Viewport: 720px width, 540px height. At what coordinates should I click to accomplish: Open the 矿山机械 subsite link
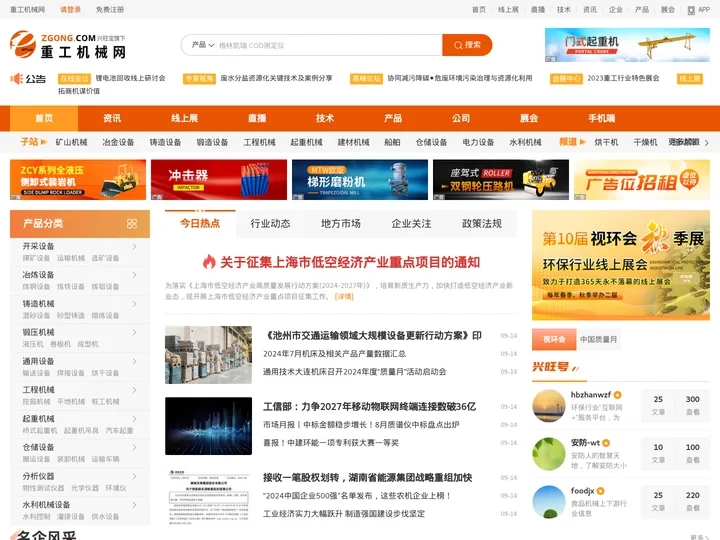pos(72,142)
